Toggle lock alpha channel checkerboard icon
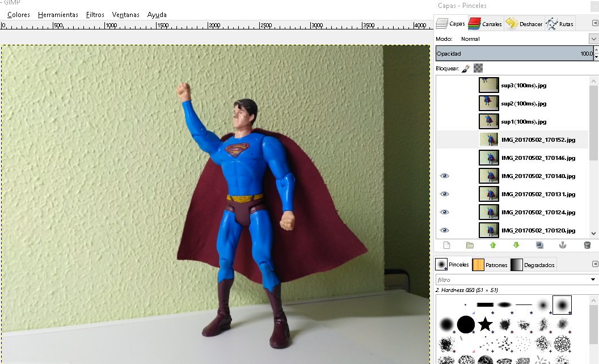 [x=478, y=69]
